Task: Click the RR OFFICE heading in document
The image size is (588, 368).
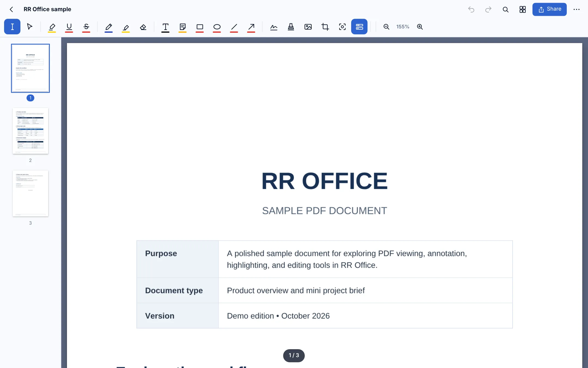Action: [324, 181]
